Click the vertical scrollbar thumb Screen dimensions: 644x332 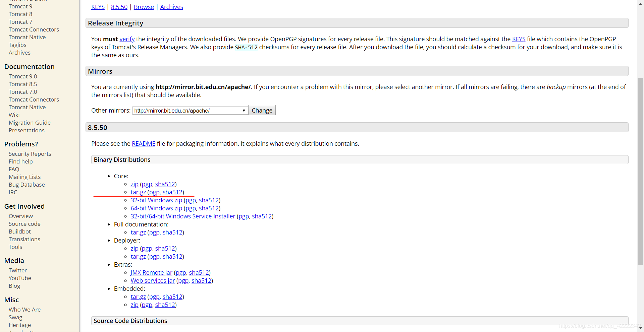point(640,171)
